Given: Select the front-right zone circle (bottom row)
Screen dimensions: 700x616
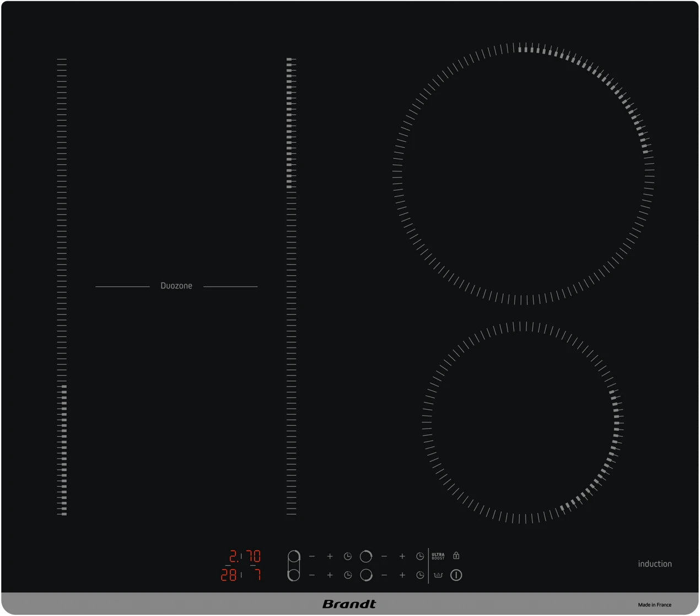Looking at the screenshot, I should coord(365,575).
